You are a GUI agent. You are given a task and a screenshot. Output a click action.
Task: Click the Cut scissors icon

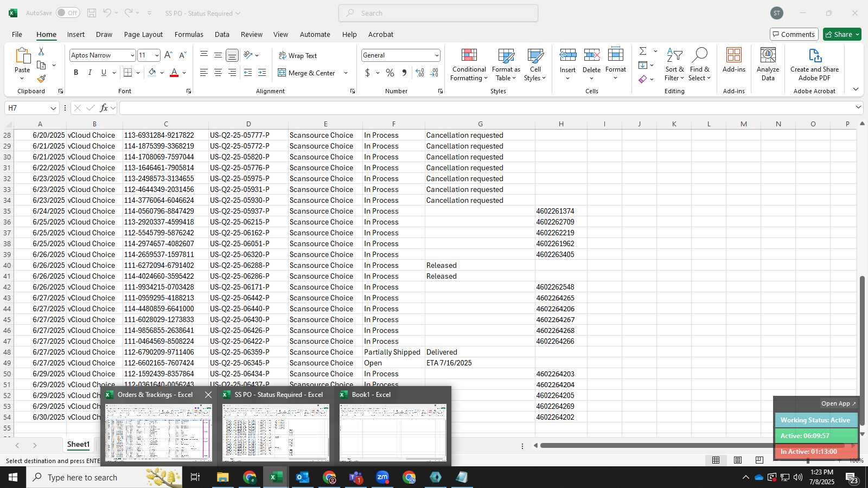(41, 51)
